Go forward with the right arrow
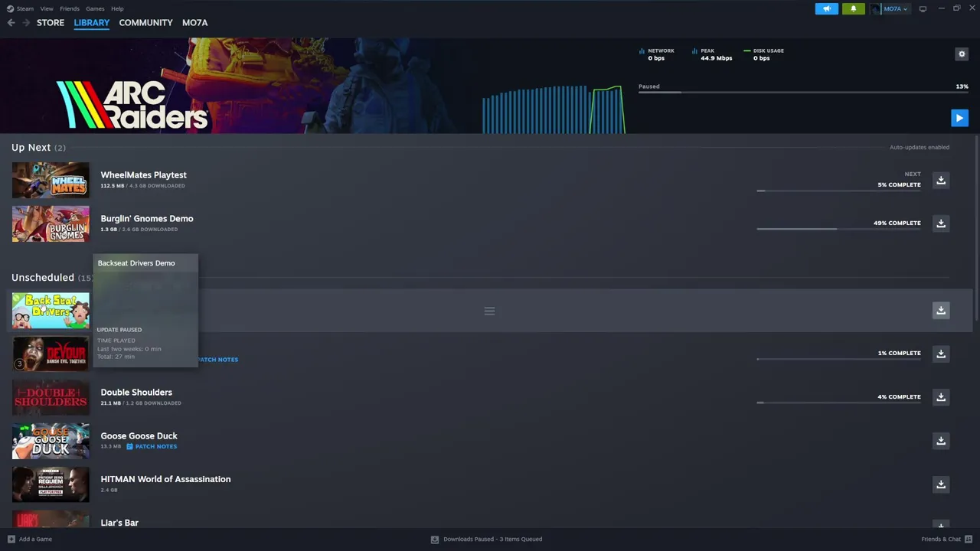 (x=26, y=23)
